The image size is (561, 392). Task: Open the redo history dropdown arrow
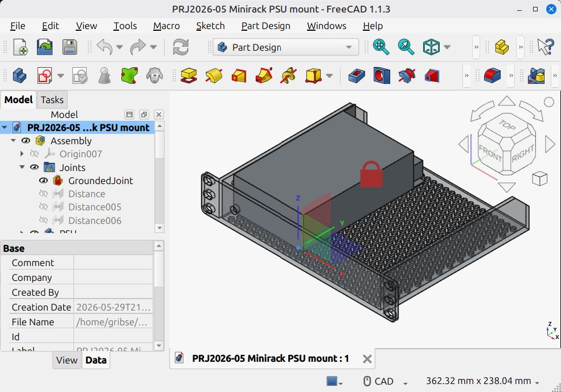(x=153, y=47)
